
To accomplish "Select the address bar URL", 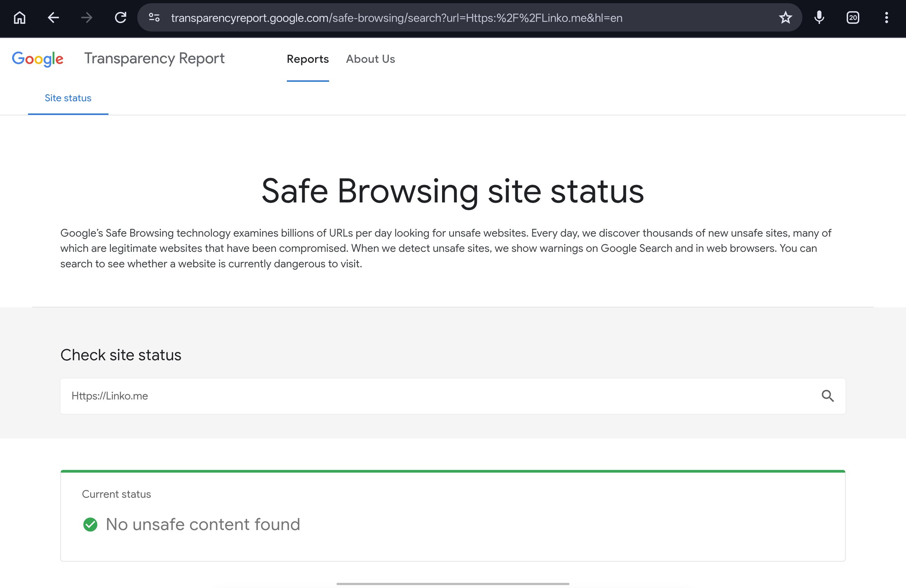I will coord(397,18).
